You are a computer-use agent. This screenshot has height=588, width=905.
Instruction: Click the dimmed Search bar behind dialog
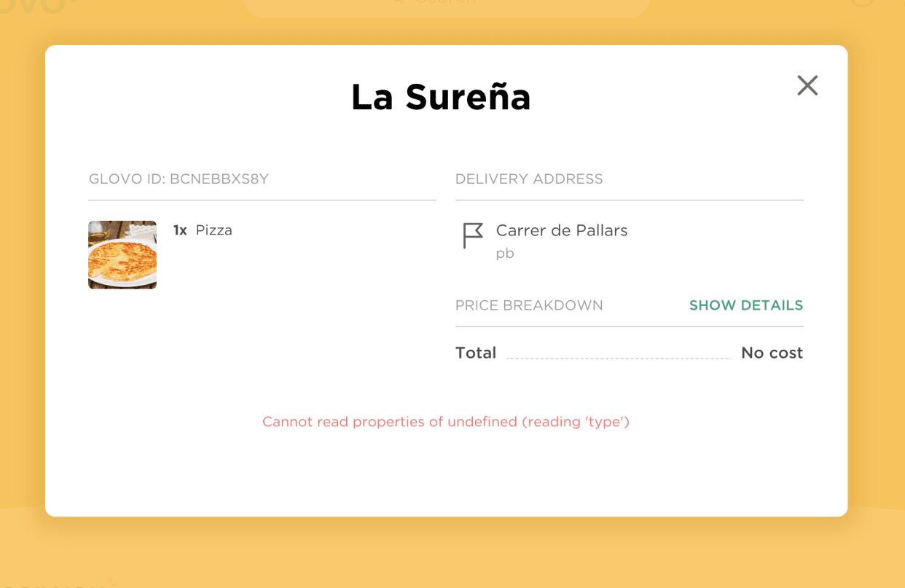point(446,7)
